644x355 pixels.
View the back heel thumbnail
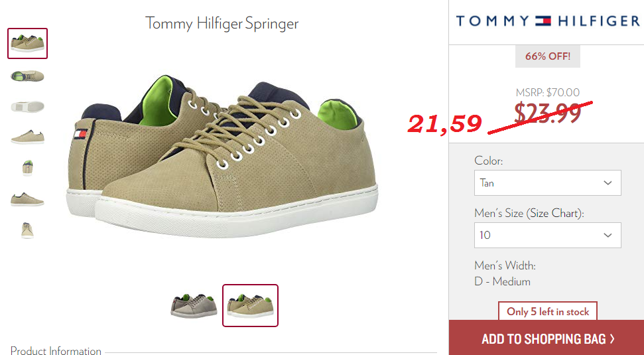pyautogui.click(x=27, y=168)
